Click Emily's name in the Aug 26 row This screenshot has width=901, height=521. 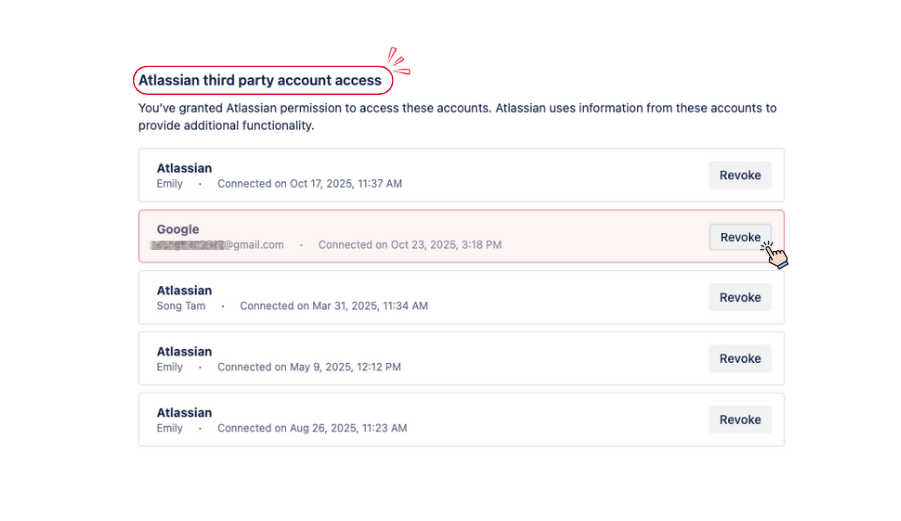pyautogui.click(x=170, y=428)
